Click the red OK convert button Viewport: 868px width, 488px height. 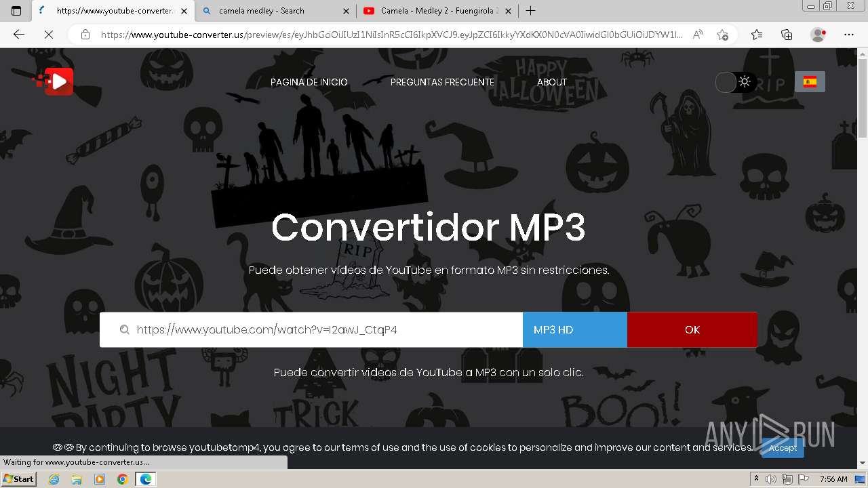point(692,329)
